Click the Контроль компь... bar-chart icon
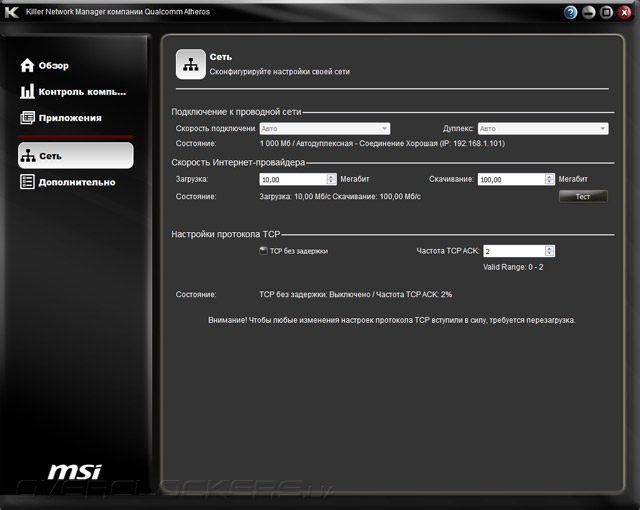The image size is (640, 510). pyautogui.click(x=27, y=91)
